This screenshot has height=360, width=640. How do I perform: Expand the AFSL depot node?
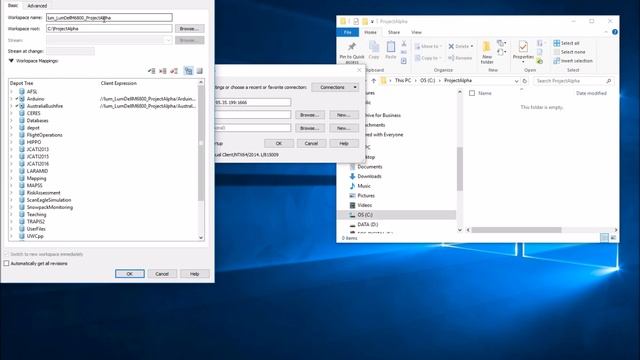point(11,92)
